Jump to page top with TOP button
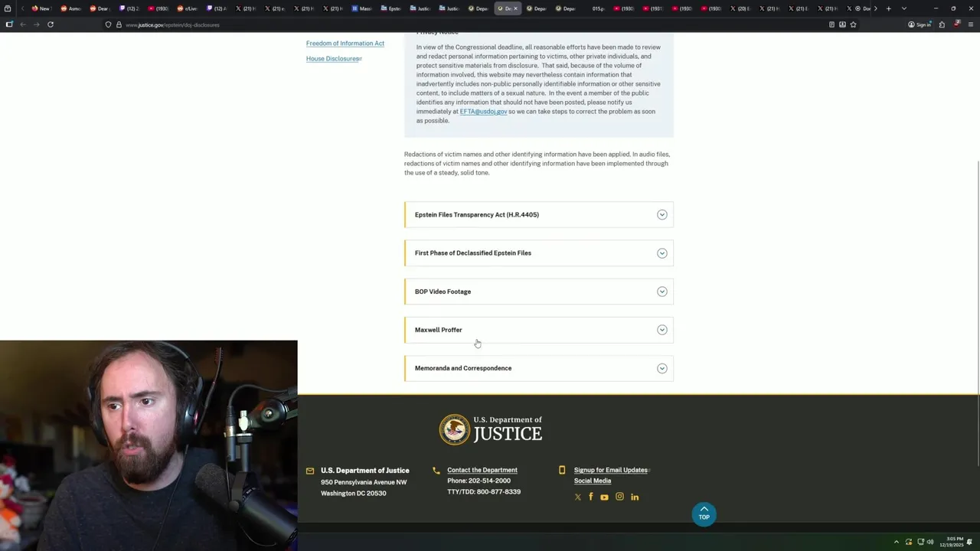This screenshot has width=980, height=551. tap(704, 514)
